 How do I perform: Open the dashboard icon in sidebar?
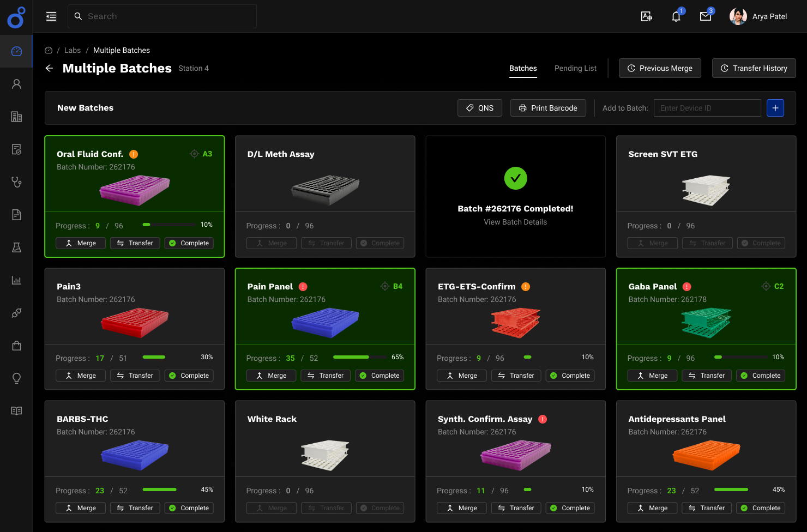[16, 51]
